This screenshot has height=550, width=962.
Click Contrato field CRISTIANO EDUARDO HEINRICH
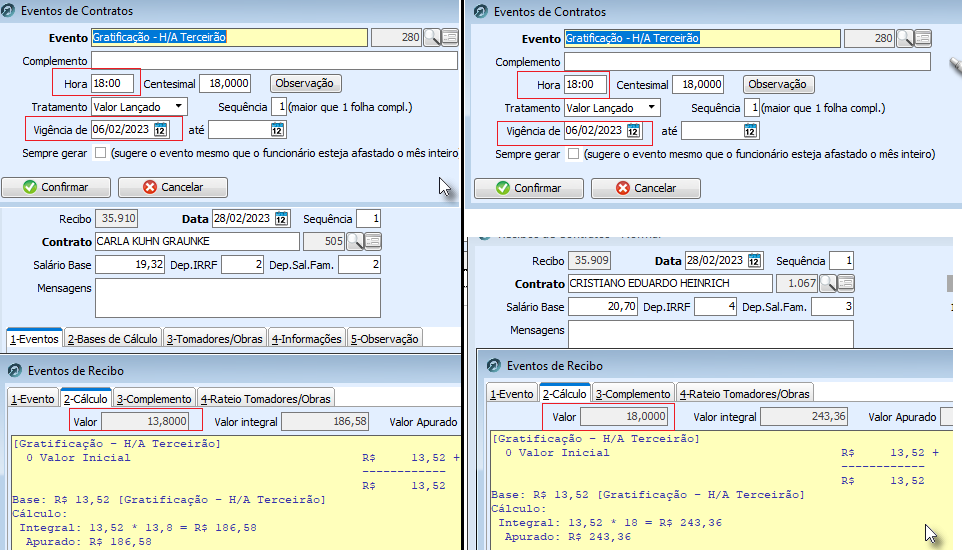tap(670, 283)
